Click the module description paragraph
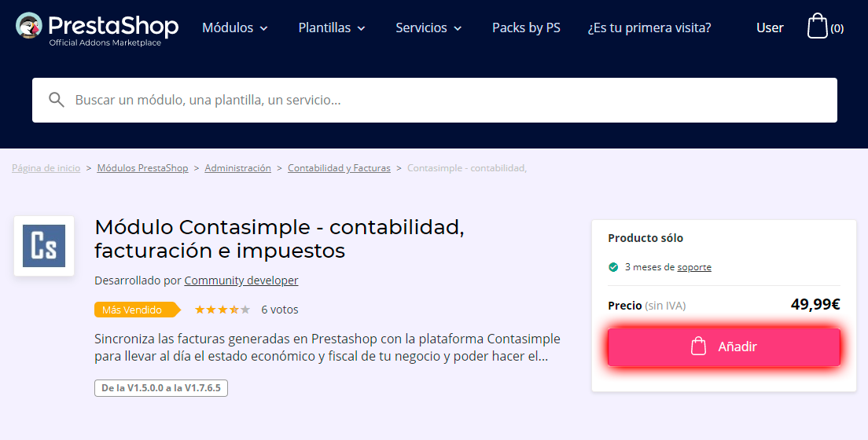Image resolution: width=868 pixels, height=440 pixels. (327, 347)
